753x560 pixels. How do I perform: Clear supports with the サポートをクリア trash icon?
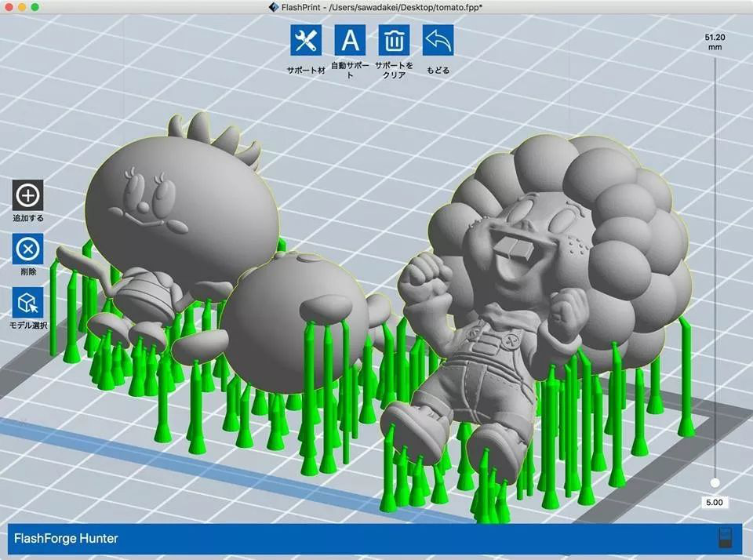pos(395,40)
